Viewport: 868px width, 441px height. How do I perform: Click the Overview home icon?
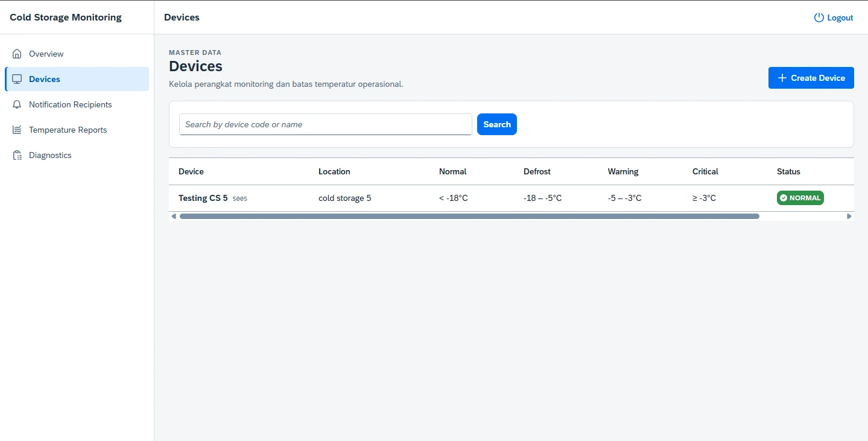click(x=17, y=54)
